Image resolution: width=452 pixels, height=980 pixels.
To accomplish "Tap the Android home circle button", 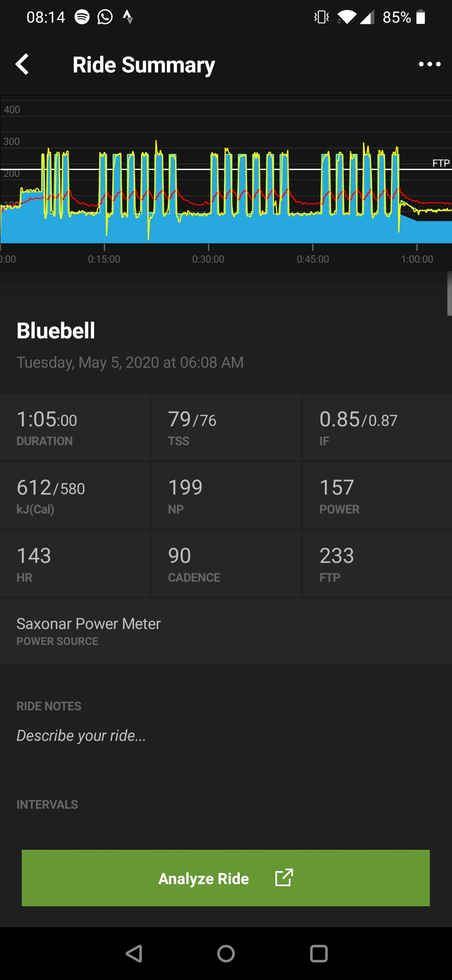I will (226, 954).
